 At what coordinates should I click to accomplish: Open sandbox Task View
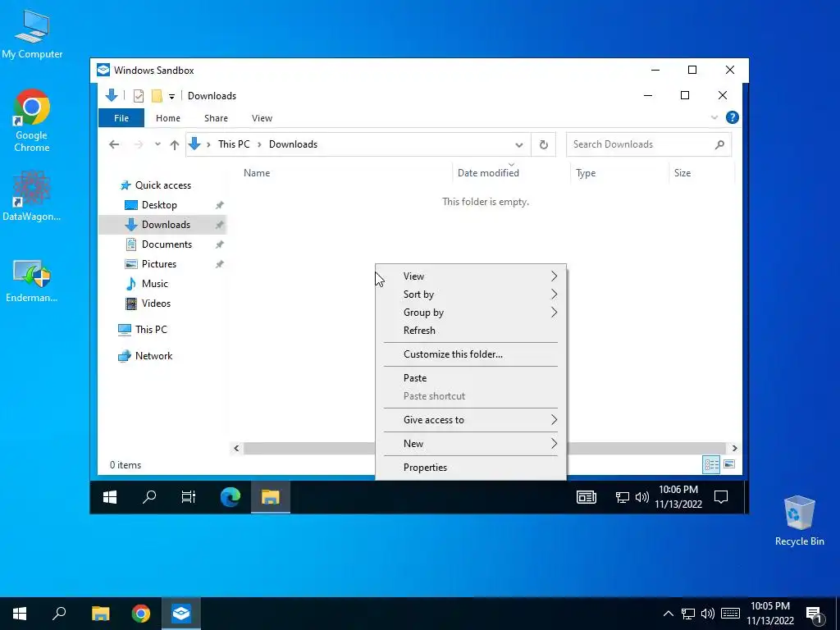pyautogui.click(x=189, y=497)
